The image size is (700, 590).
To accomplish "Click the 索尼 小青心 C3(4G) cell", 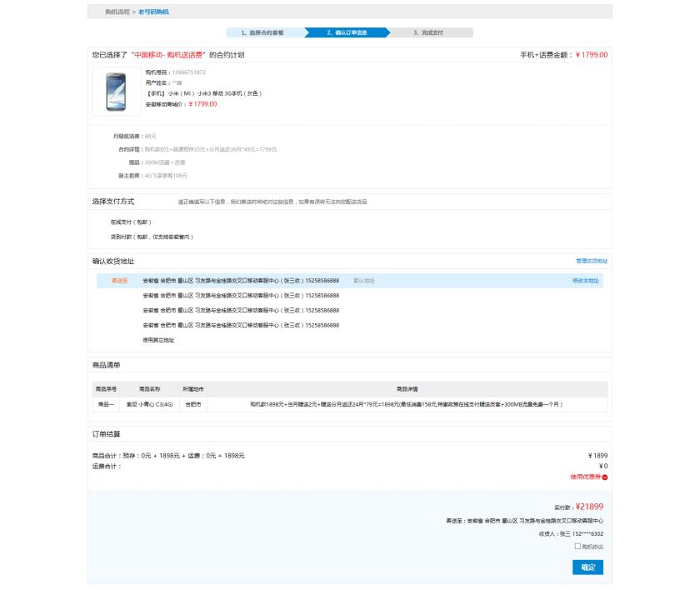I will tap(149, 404).
